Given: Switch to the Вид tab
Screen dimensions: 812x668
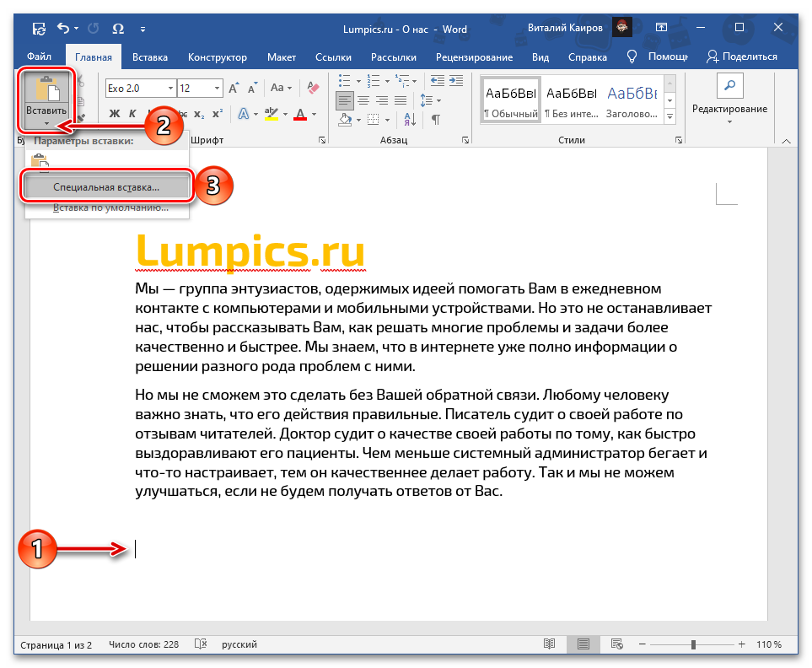Looking at the screenshot, I should [x=540, y=57].
